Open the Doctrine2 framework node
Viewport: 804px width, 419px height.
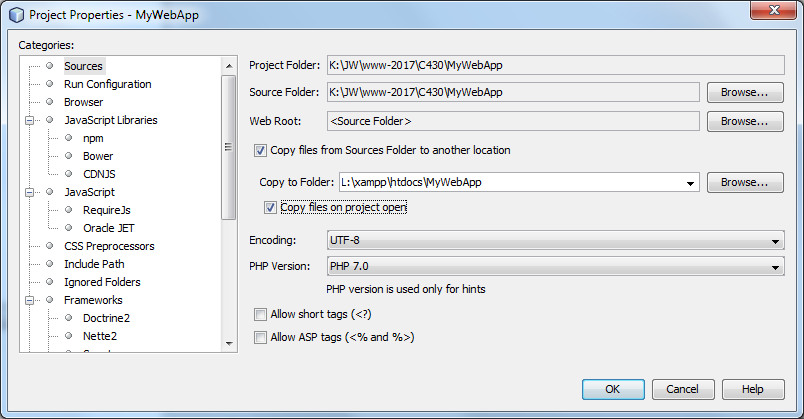[107, 317]
